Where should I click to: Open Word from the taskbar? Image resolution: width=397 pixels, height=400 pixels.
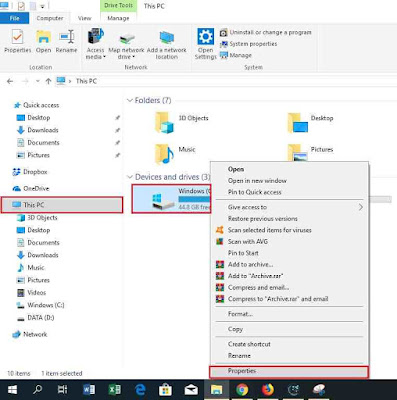coord(89,390)
